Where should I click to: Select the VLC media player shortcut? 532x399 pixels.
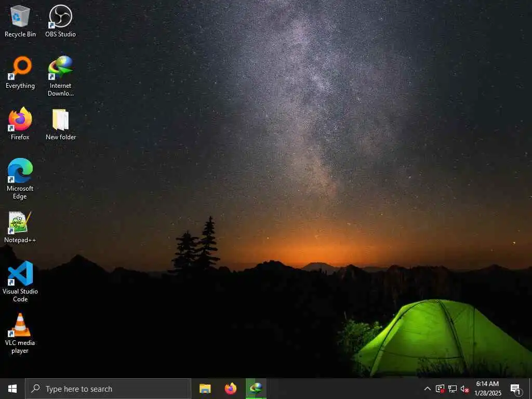click(20, 333)
